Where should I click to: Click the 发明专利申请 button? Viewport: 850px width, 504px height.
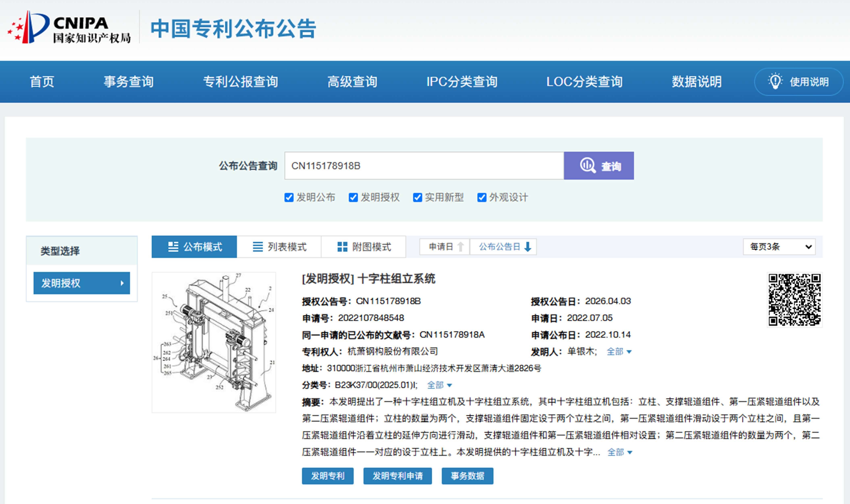397,476
